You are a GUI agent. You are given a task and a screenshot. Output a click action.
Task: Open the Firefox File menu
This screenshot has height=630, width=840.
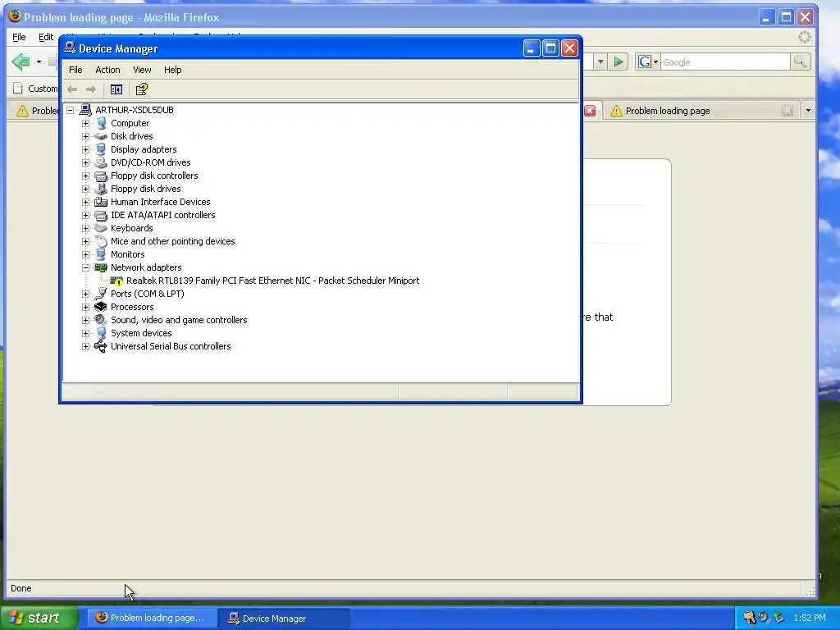click(x=19, y=37)
